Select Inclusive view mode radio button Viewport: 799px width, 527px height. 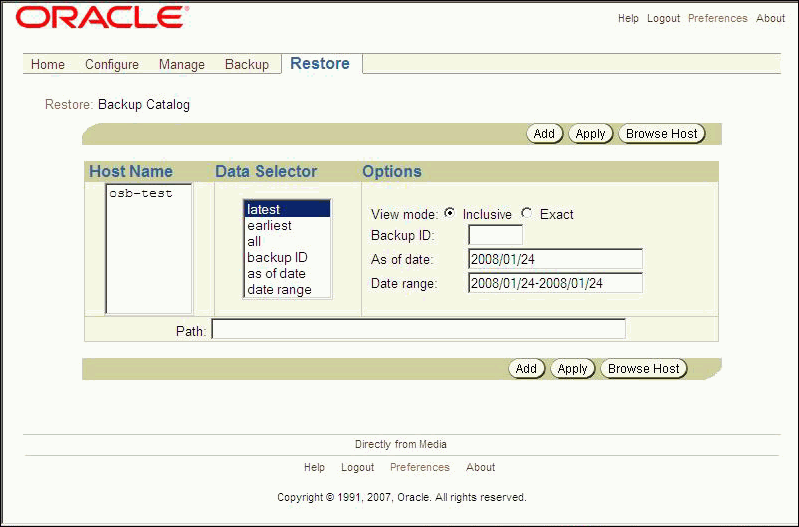click(449, 213)
